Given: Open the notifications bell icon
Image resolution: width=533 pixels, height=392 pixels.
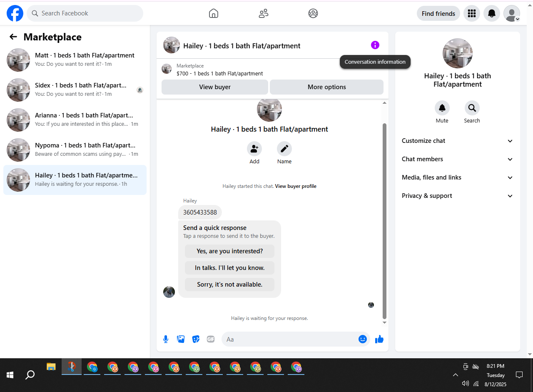Looking at the screenshot, I should point(492,13).
